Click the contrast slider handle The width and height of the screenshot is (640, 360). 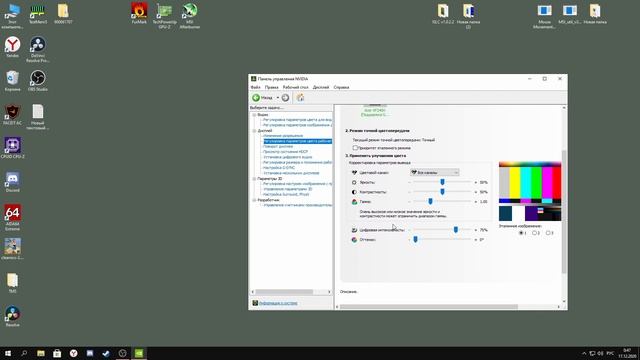[x=442, y=192]
